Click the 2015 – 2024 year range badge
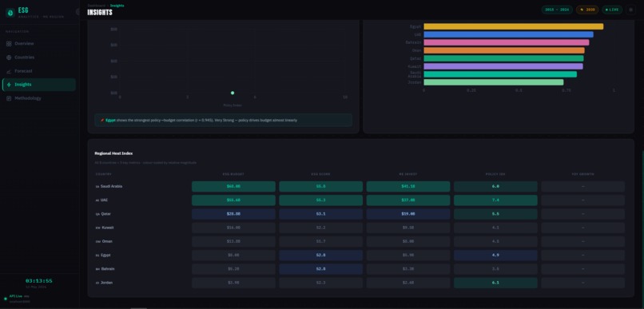 click(557, 10)
